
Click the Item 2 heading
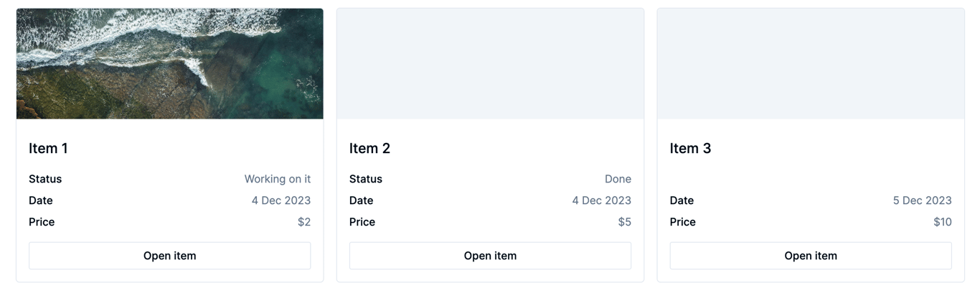369,148
